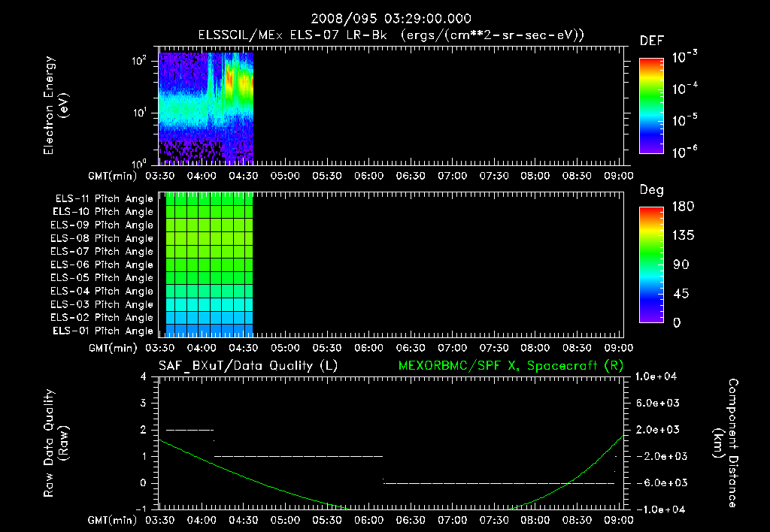This screenshot has width=770, height=532.
Task: Select the ELS-06 Pitch Angle row label
Action: [x=102, y=264]
